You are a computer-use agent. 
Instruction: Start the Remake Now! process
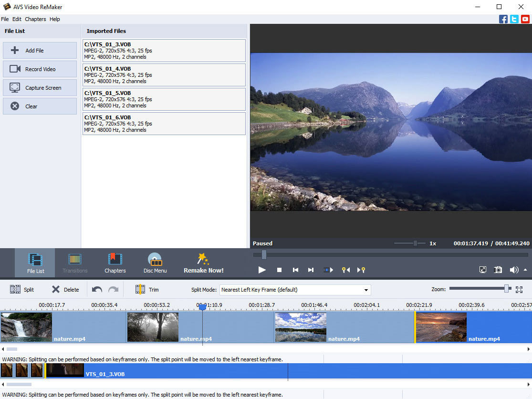(204, 263)
